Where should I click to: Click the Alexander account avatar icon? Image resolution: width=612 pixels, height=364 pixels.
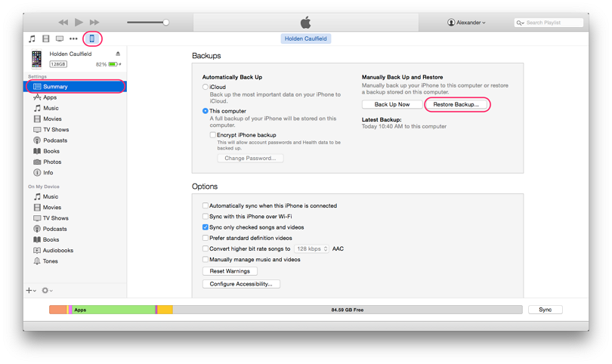point(451,23)
